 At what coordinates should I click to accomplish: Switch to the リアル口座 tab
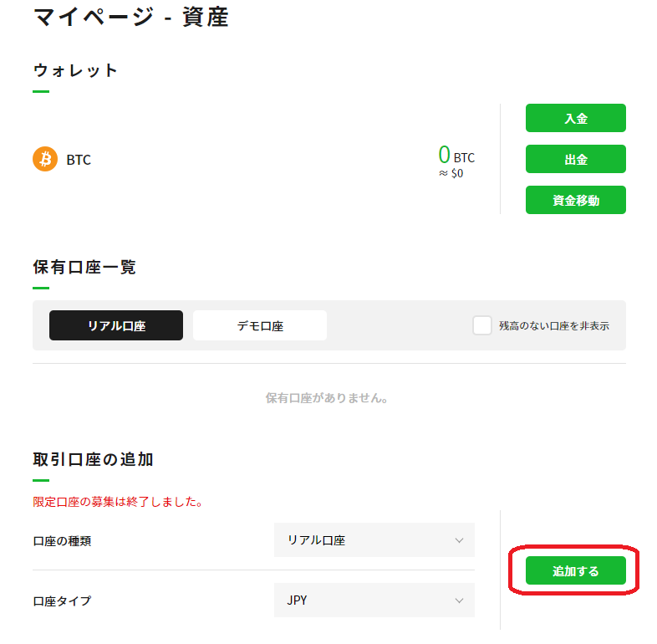[116, 325]
